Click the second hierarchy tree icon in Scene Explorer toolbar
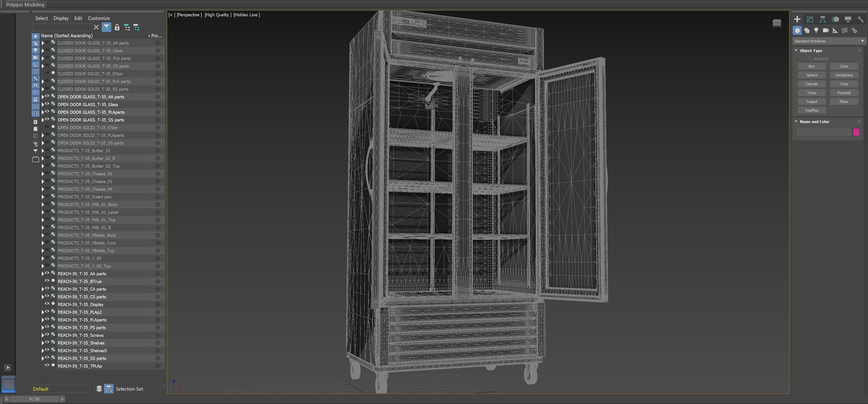The width and height of the screenshot is (868, 404). [x=136, y=27]
